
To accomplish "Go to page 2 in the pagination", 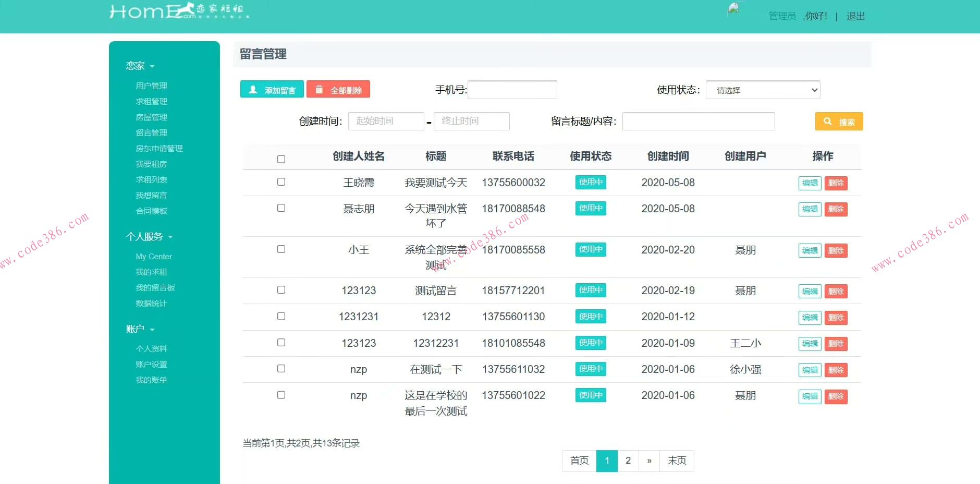I will (x=628, y=461).
